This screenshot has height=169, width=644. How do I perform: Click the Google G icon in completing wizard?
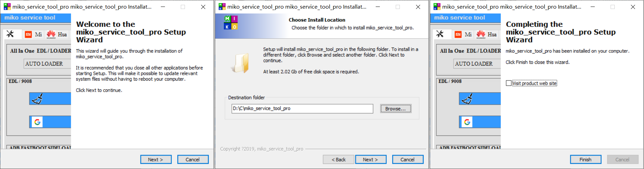click(x=467, y=122)
